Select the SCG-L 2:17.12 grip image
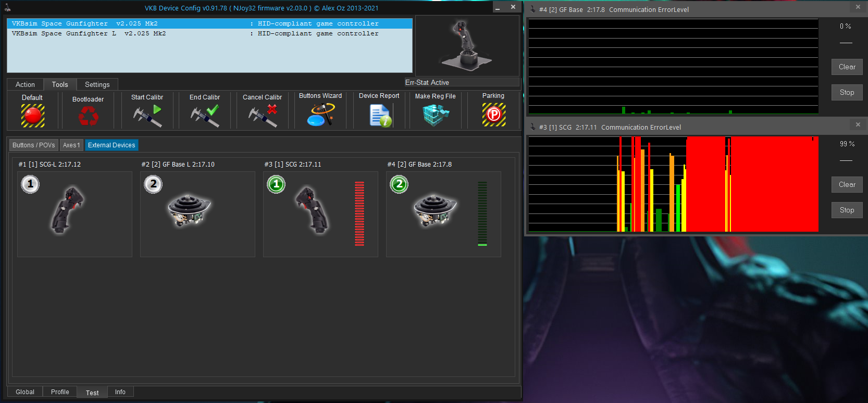 coord(67,210)
